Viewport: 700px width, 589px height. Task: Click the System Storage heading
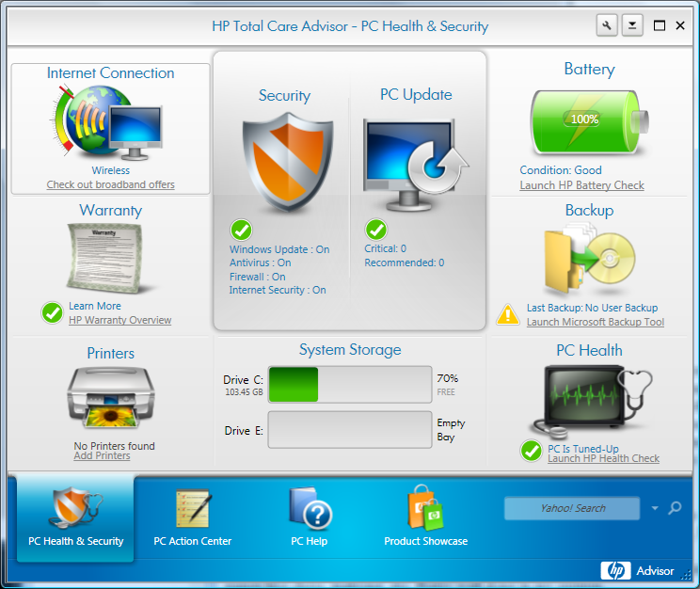350,349
